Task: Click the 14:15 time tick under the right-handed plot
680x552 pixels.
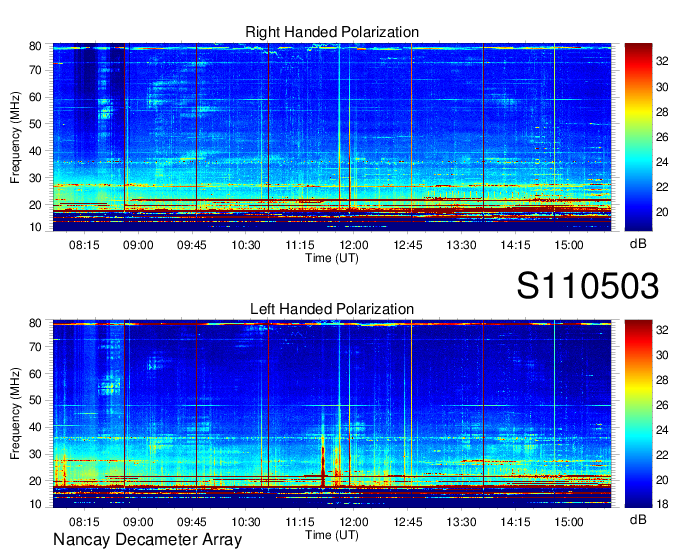Action: pyautogui.click(x=515, y=245)
